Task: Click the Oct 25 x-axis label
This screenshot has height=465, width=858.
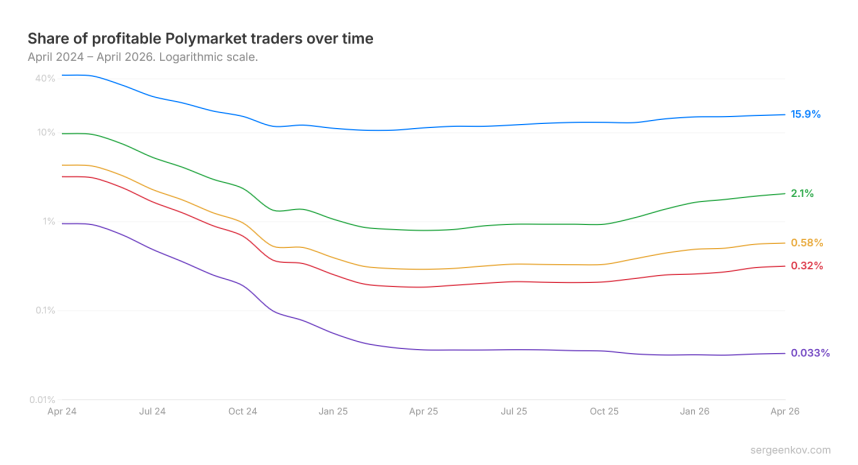Action: pos(605,411)
